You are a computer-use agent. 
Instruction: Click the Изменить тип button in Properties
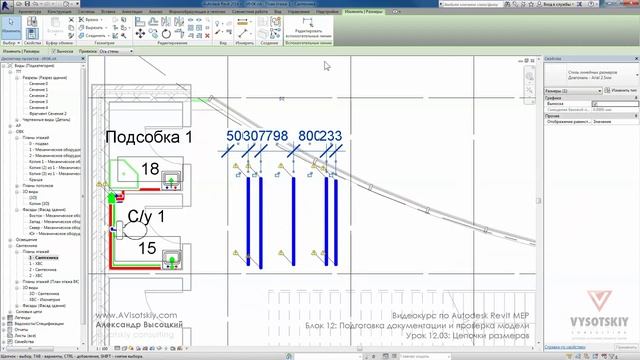click(621, 91)
